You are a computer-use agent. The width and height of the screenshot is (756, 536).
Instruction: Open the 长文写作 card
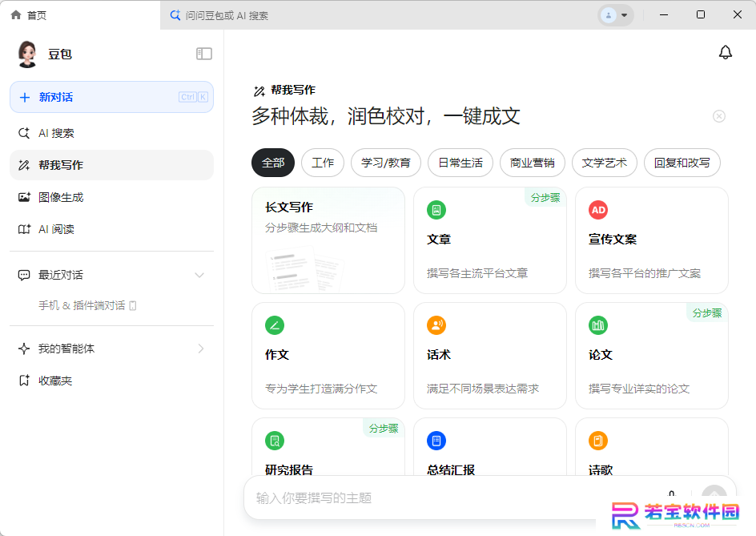click(328, 240)
